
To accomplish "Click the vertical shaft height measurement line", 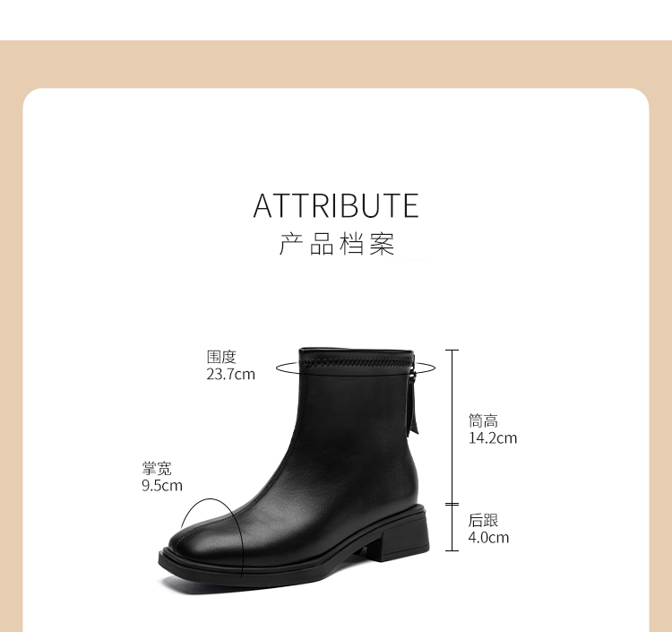I will (x=452, y=427).
